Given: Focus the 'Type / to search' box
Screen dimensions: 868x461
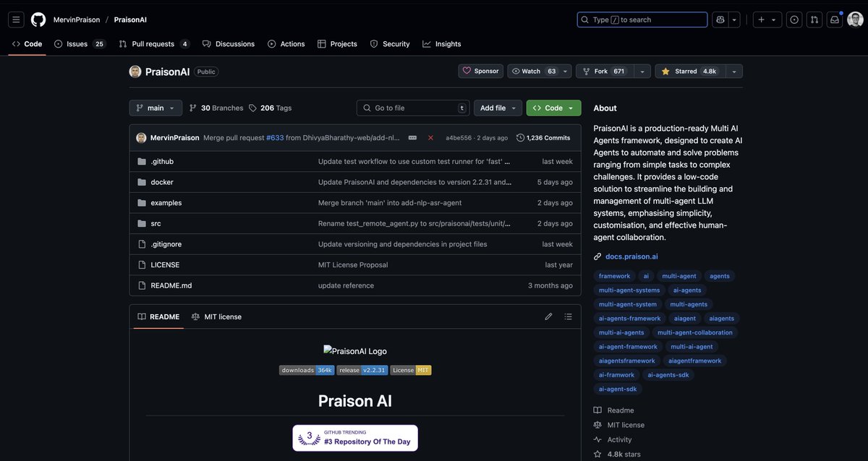Looking at the screenshot, I should 642,20.
